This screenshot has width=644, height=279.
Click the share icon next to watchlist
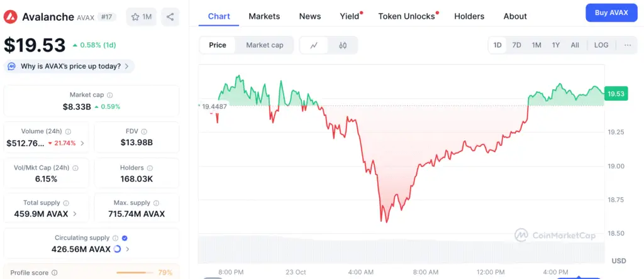pyautogui.click(x=170, y=17)
